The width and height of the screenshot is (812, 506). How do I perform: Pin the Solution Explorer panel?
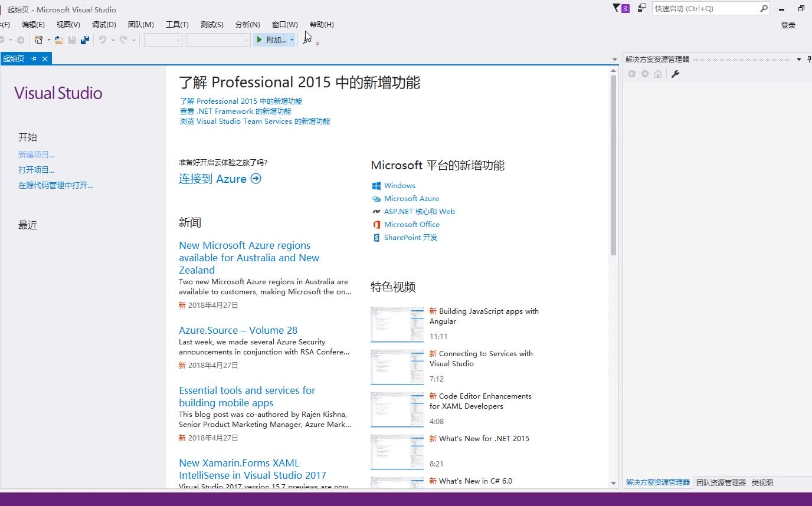pos(809,58)
